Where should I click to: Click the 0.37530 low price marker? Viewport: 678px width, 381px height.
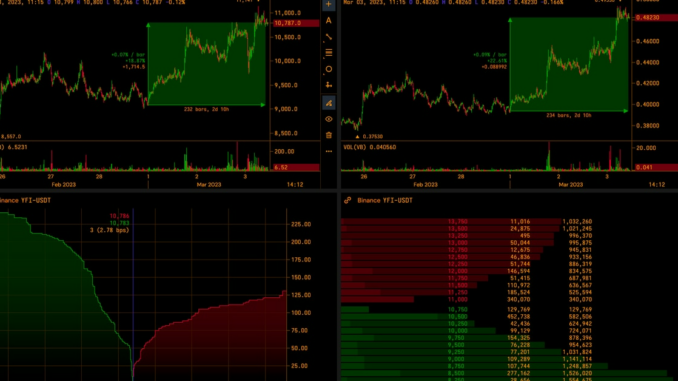coord(369,137)
